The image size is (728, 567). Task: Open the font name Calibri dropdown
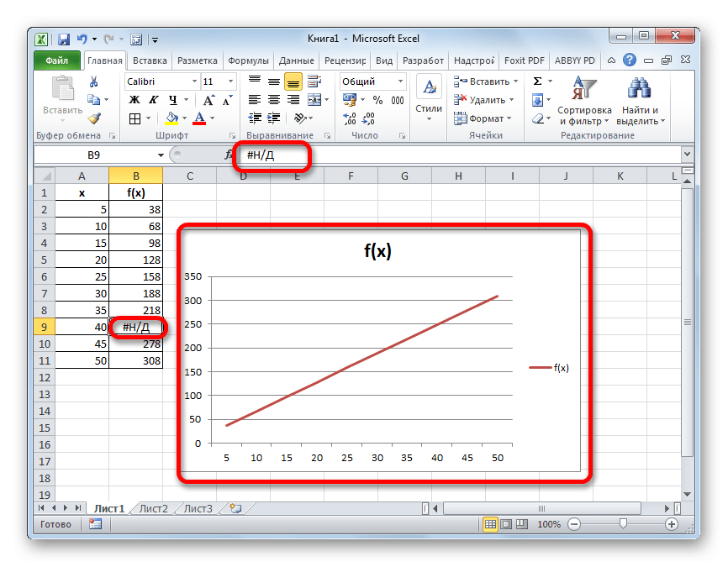194,81
